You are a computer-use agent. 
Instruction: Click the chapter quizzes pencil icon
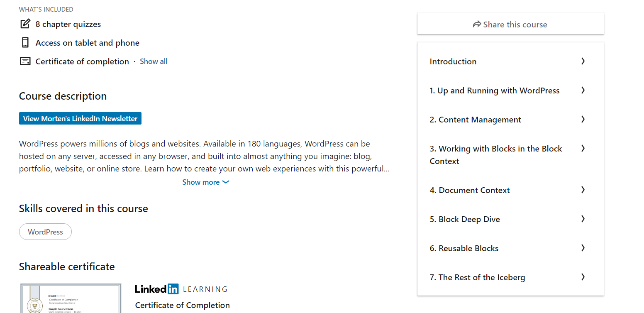tap(25, 24)
